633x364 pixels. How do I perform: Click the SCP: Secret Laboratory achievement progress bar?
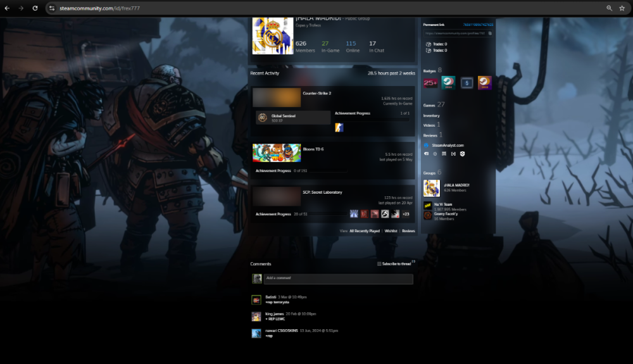328,214
